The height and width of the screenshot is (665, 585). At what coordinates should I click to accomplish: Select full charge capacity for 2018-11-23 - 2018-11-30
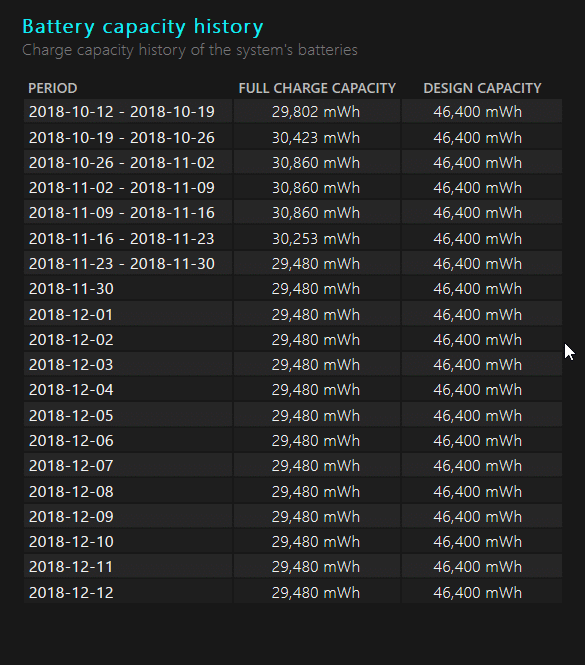316,264
